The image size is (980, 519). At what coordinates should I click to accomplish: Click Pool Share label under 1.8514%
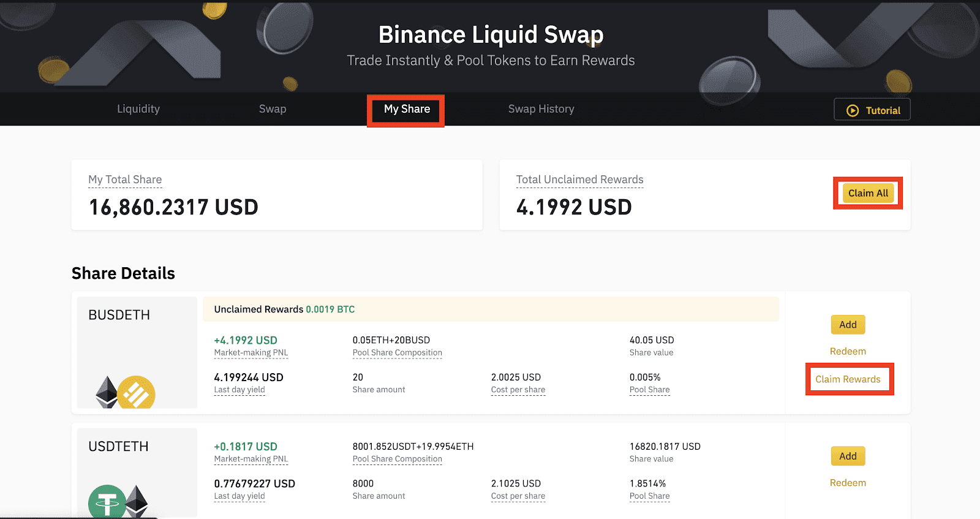(x=650, y=496)
